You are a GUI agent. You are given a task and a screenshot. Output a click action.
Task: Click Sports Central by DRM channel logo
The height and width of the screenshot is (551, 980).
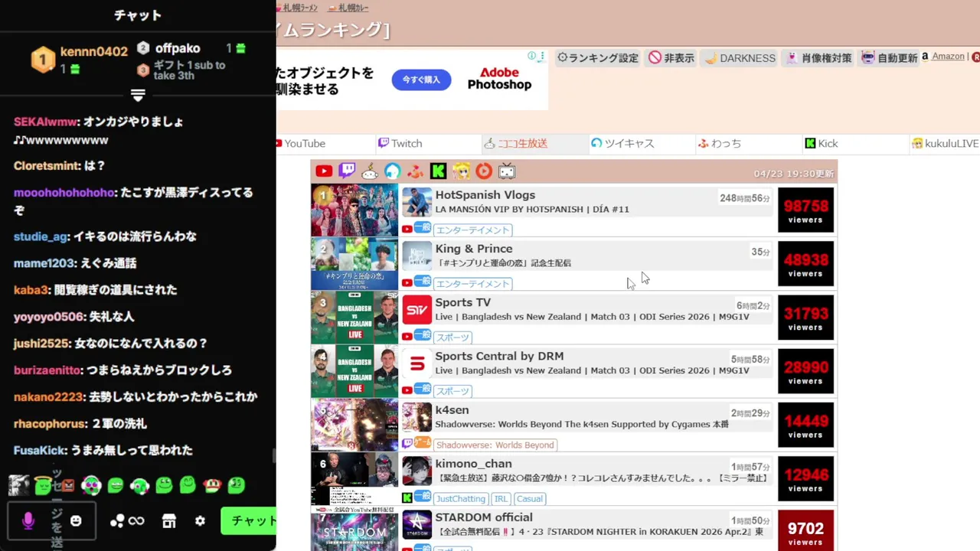[x=417, y=364]
